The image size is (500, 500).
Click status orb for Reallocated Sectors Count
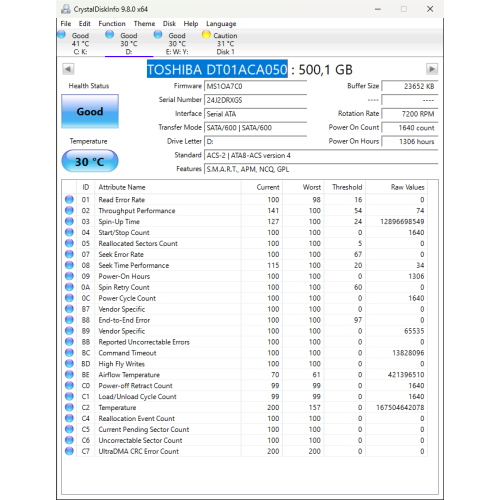pyautogui.click(x=69, y=243)
